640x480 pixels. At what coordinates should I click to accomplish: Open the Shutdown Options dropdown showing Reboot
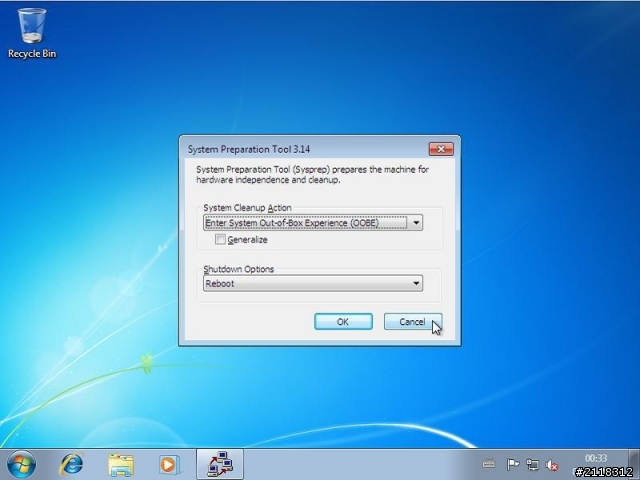pyautogui.click(x=313, y=283)
